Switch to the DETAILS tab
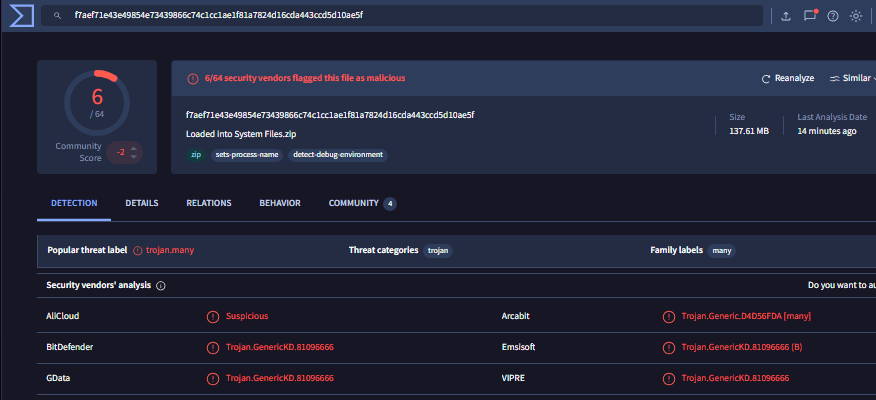 pos(142,203)
